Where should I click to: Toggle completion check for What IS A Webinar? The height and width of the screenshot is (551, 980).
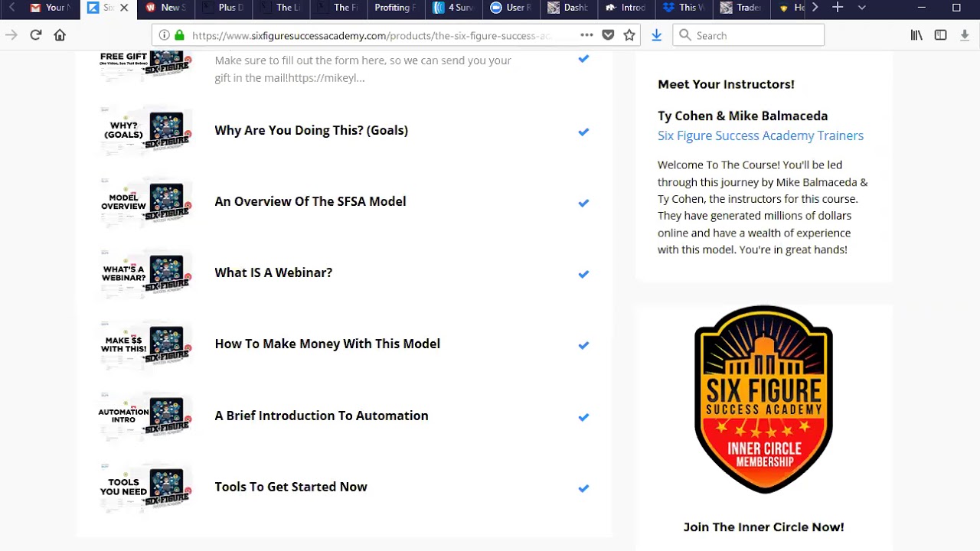pos(583,274)
